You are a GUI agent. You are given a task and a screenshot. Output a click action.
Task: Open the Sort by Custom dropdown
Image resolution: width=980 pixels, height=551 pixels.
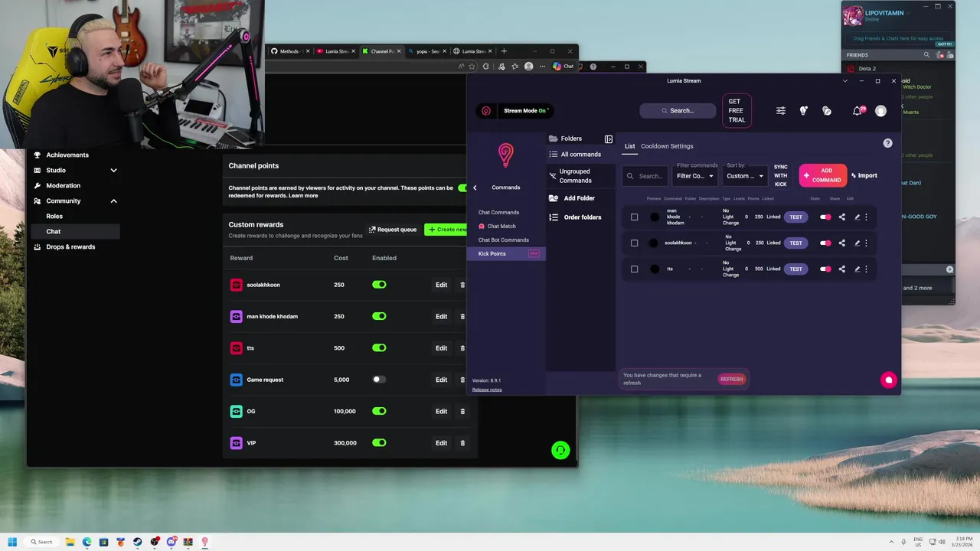745,176
